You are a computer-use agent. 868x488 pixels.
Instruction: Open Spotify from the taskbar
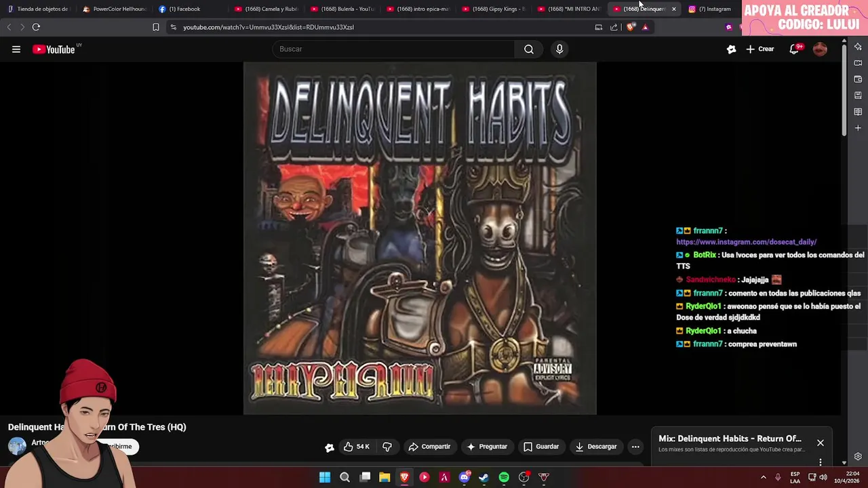(x=504, y=477)
